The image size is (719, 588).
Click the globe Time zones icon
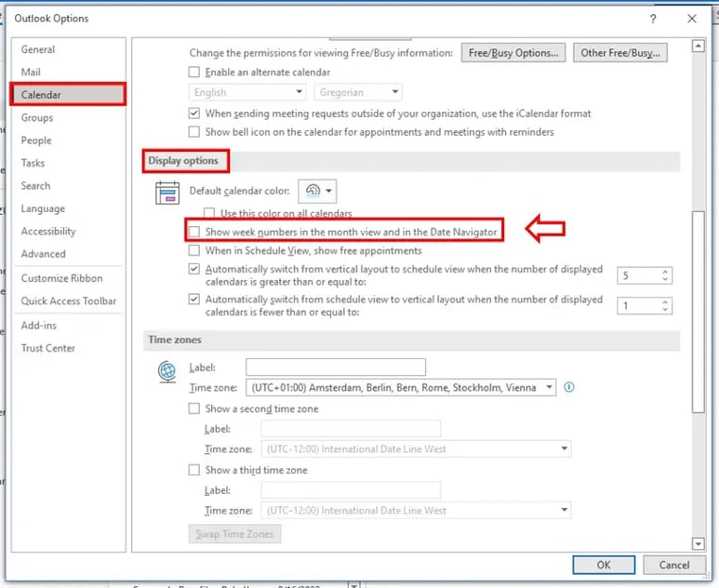coord(167,371)
